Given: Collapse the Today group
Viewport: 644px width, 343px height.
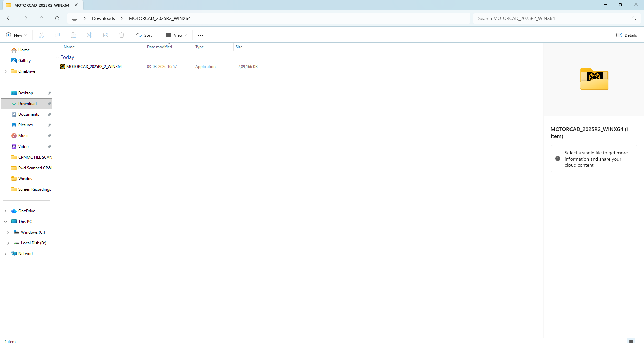Looking at the screenshot, I should point(57,57).
